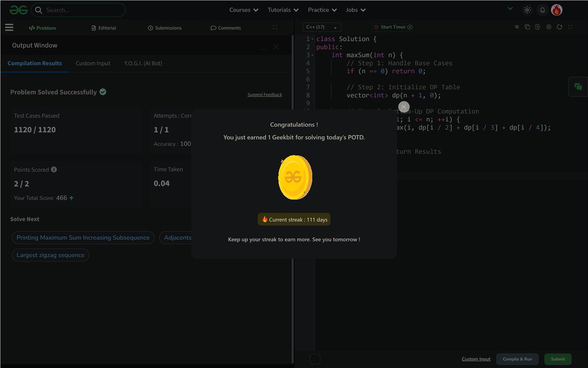588x368 pixels.
Task: Open the hamburger menu icon
Action: tap(9, 27)
